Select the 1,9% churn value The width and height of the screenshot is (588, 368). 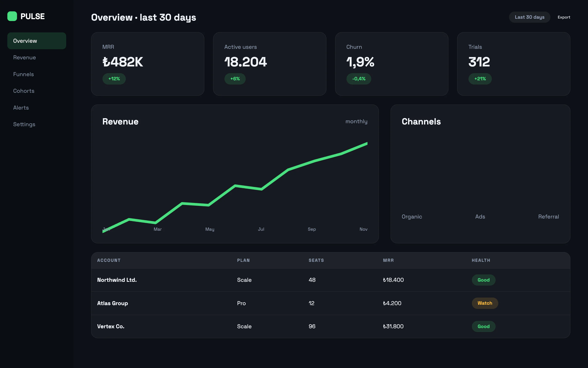click(360, 62)
